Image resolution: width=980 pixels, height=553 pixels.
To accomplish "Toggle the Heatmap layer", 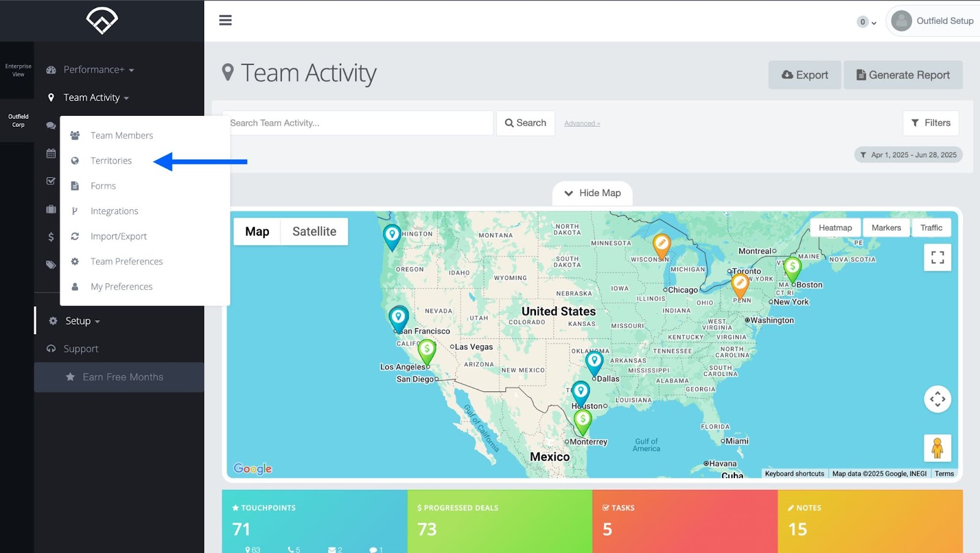I will pyautogui.click(x=835, y=228).
